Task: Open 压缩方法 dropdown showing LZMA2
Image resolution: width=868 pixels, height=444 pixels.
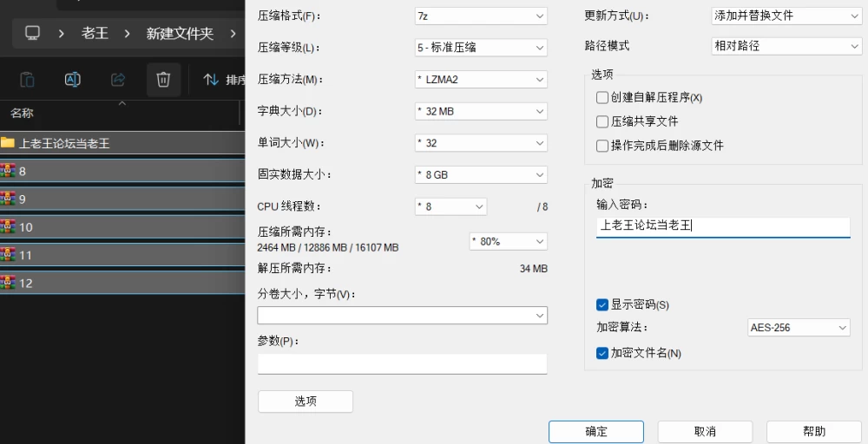Action: point(481,80)
